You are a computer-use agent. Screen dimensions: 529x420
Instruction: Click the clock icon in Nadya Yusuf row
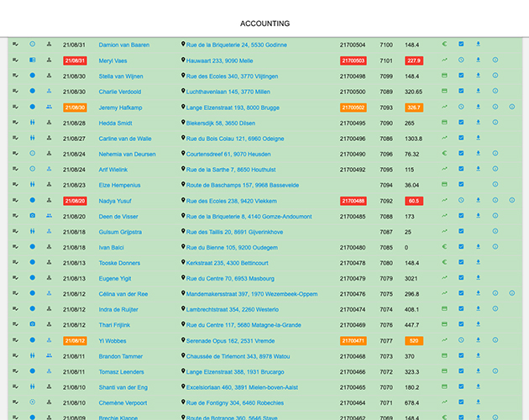coord(461,201)
